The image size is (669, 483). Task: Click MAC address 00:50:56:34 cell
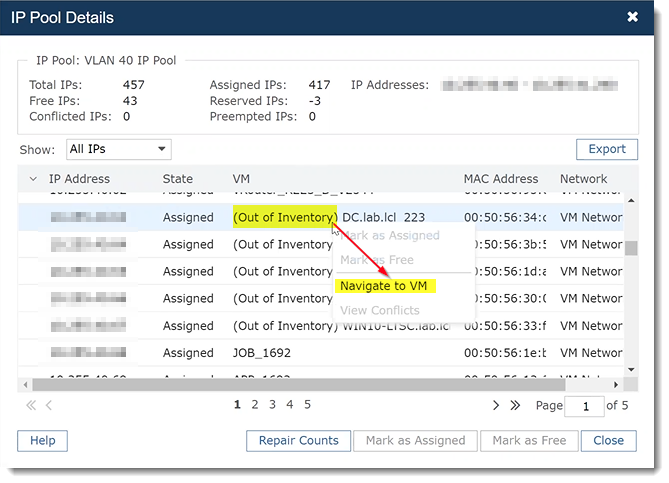505,217
